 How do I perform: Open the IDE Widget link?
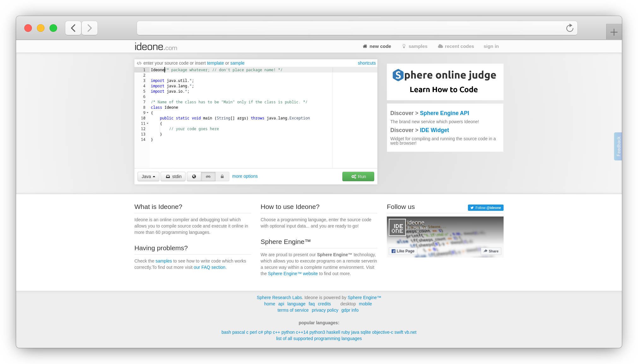point(434,130)
